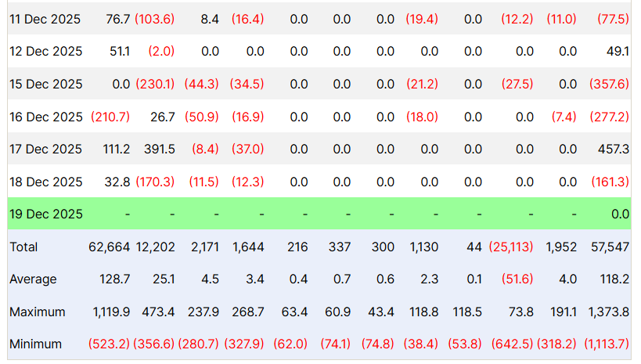Click the (357.6) total for 15 Dec

[609, 84]
